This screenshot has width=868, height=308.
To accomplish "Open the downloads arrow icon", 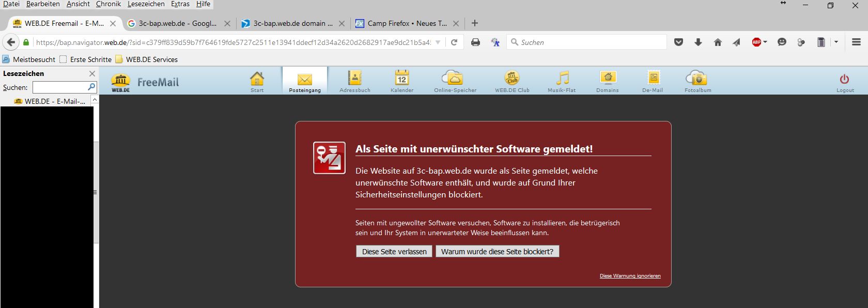I will click(x=698, y=42).
